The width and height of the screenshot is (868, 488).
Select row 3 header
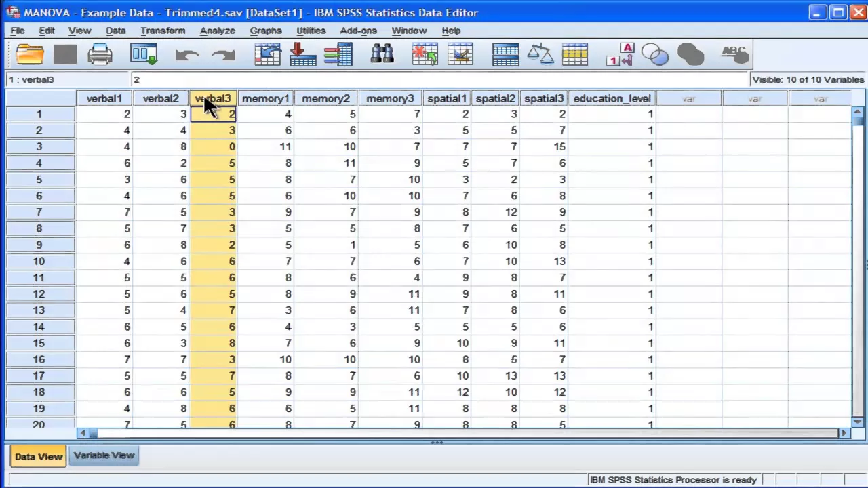point(39,147)
